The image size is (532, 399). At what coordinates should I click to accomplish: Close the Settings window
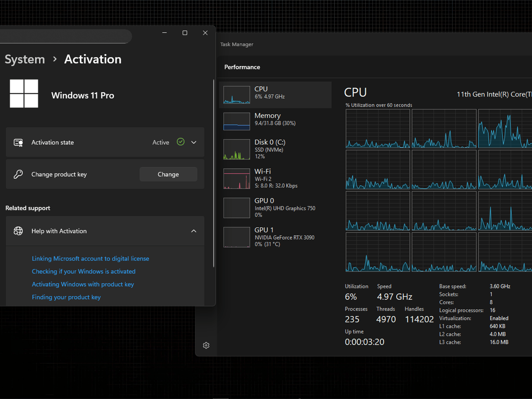point(205,33)
